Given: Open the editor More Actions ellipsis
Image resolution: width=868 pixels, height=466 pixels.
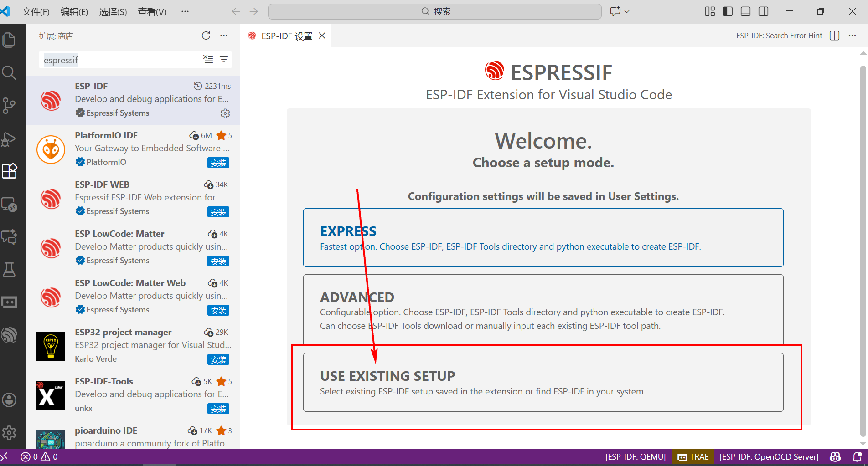Looking at the screenshot, I should (852, 36).
